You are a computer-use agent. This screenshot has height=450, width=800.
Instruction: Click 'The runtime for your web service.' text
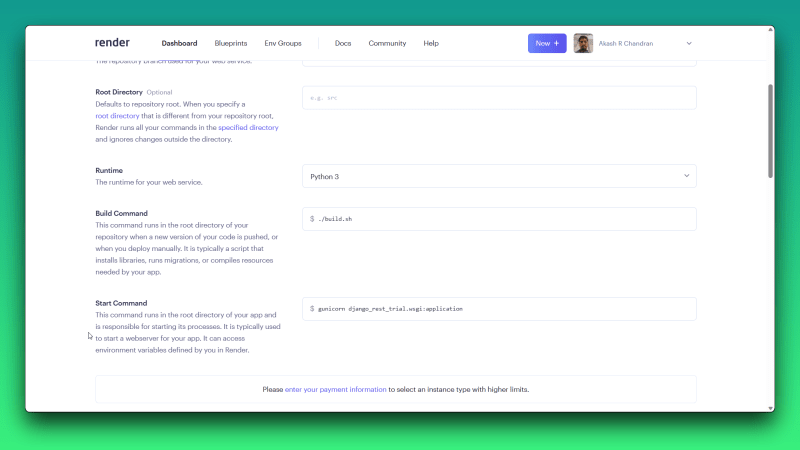point(149,182)
